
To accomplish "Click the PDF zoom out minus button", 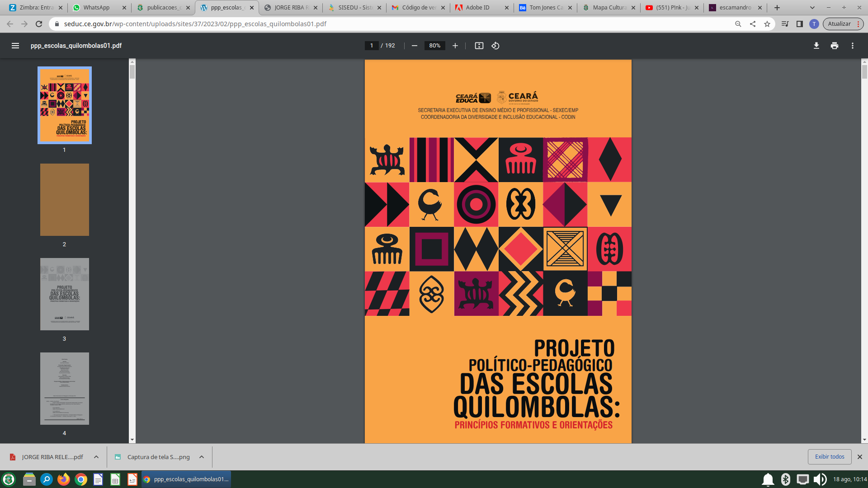I will (414, 46).
